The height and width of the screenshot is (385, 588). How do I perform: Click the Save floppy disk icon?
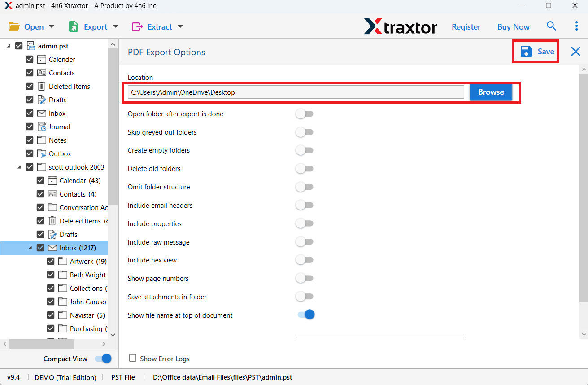[527, 52]
